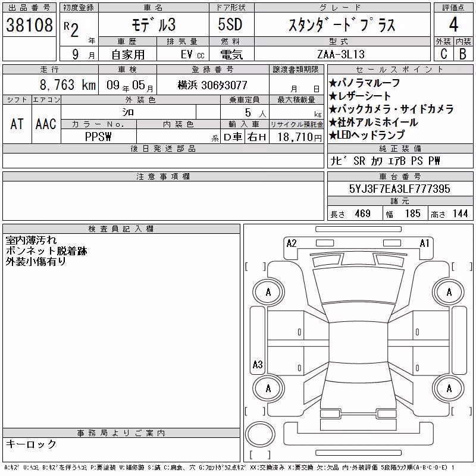The image size is (476, 476).
Task: Select the office notice キーロック
Action: point(32,444)
